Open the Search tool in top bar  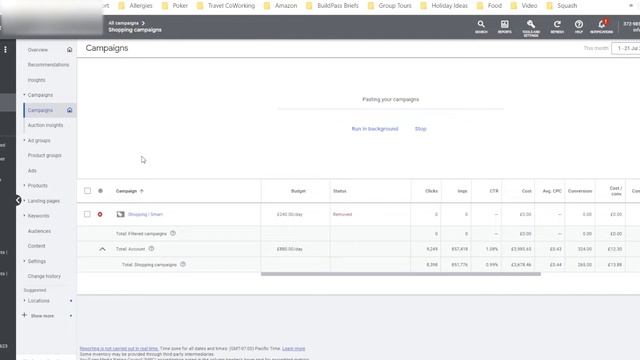click(481, 27)
